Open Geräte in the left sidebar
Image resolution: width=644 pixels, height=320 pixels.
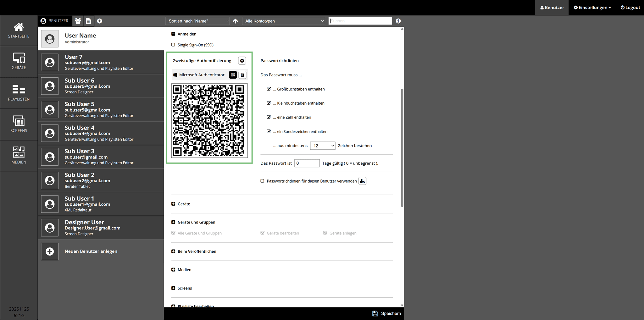pos(19,61)
